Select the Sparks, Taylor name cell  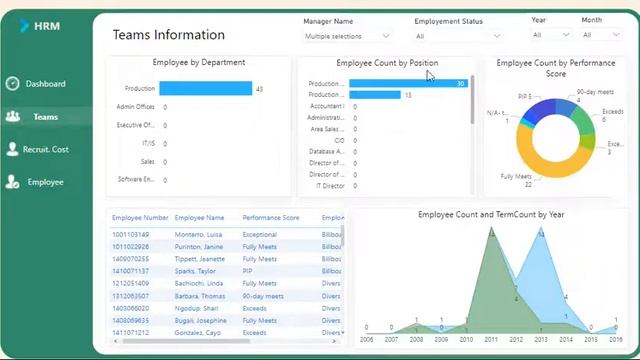(195, 271)
